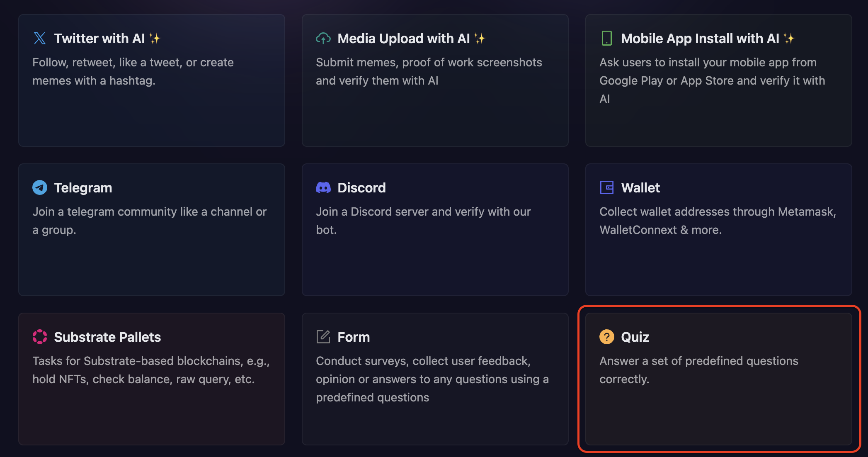Choose the Discord task heading
This screenshot has height=457, width=868.
pyautogui.click(x=361, y=188)
